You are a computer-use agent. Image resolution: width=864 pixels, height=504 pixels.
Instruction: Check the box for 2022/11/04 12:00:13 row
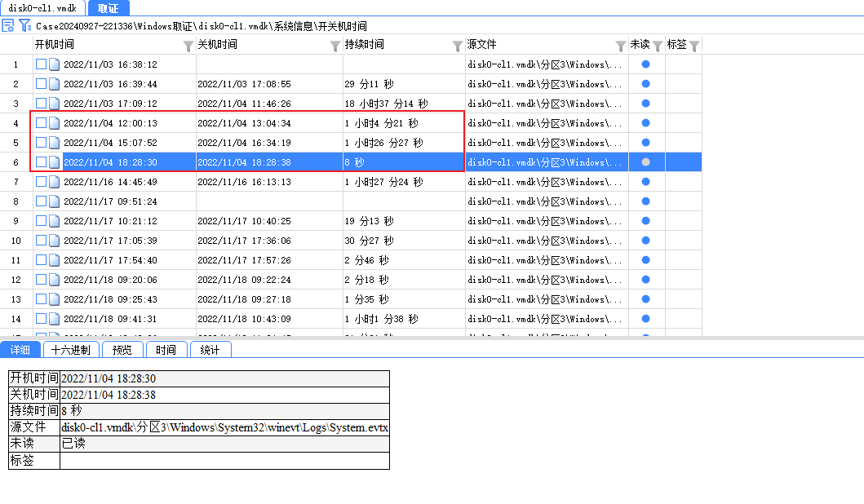(41, 123)
